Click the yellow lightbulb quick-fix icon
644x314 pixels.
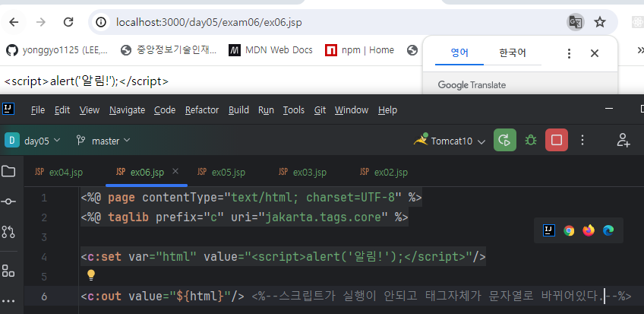click(x=91, y=275)
